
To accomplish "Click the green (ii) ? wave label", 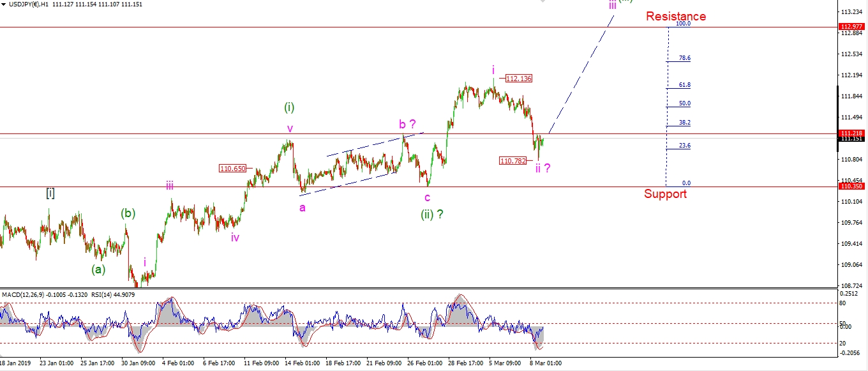I will tap(431, 215).
